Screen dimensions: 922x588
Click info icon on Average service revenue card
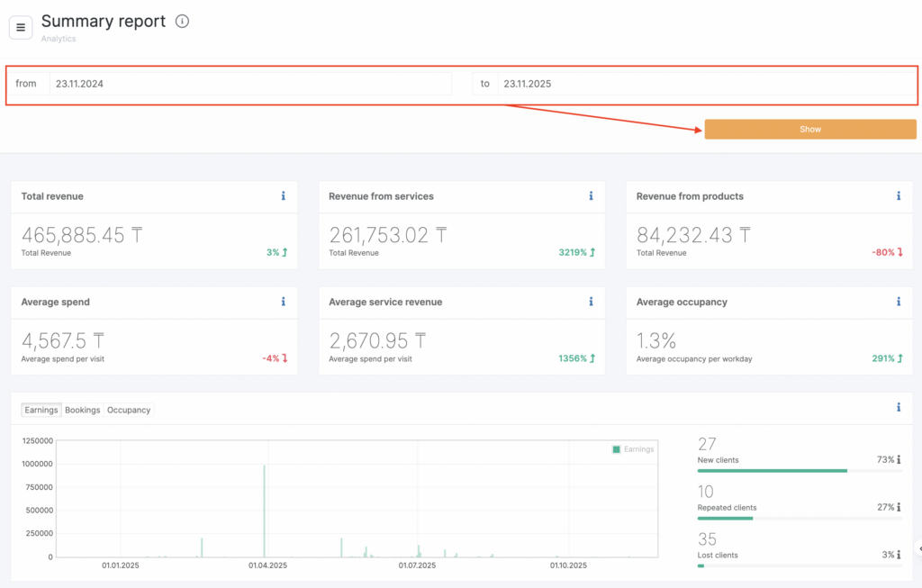point(592,303)
